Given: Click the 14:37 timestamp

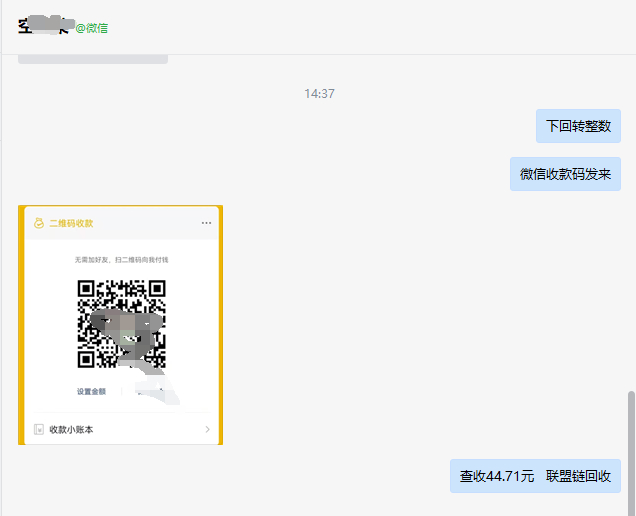Looking at the screenshot, I should (x=319, y=93).
